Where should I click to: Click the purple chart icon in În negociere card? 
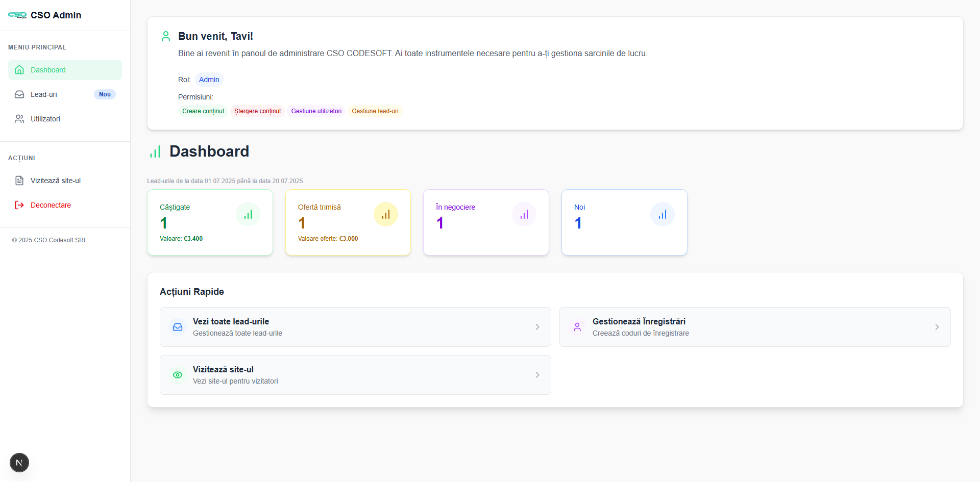(524, 214)
